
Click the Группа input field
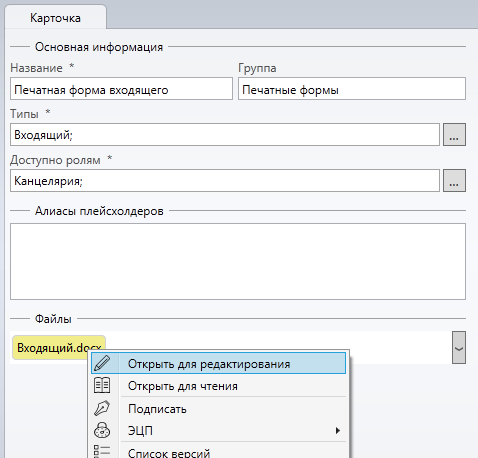click(x=352, y=89)
